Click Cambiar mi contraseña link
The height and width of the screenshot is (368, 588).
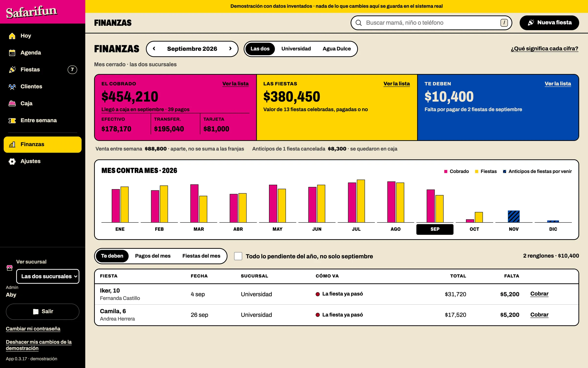pos(33,329)
